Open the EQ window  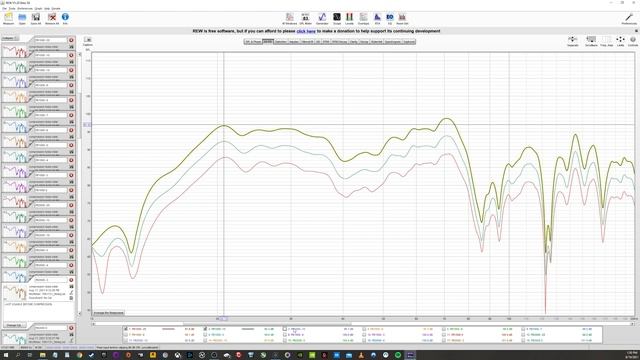point(390,18)
